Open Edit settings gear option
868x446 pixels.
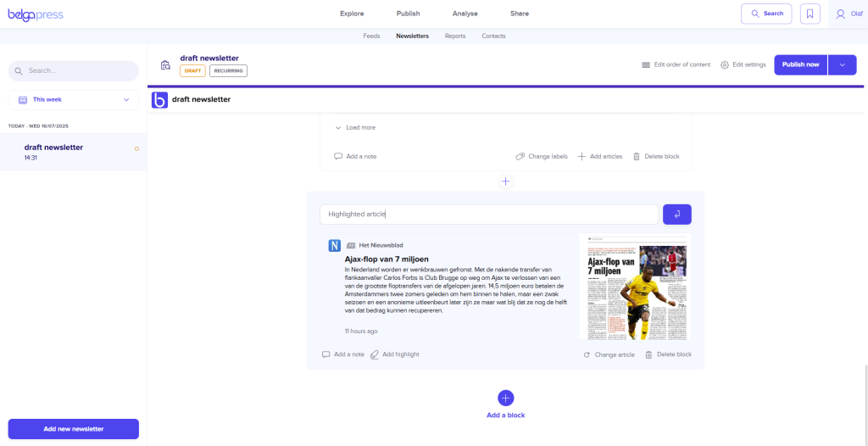(743, 65)
